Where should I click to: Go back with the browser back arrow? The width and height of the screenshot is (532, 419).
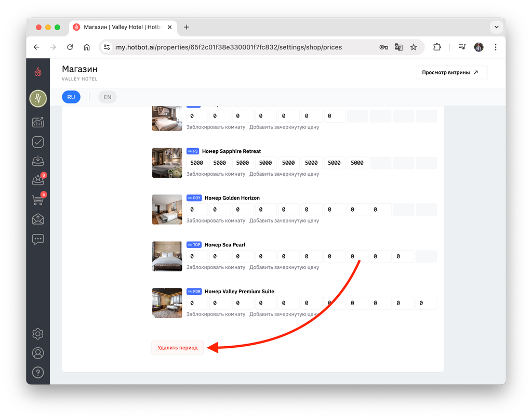pos(37,47)
